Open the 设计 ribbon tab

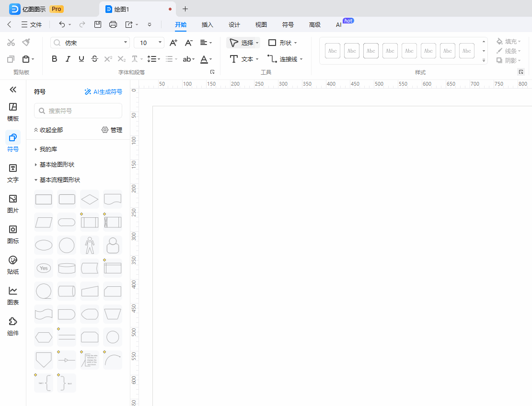coord(234,25)
